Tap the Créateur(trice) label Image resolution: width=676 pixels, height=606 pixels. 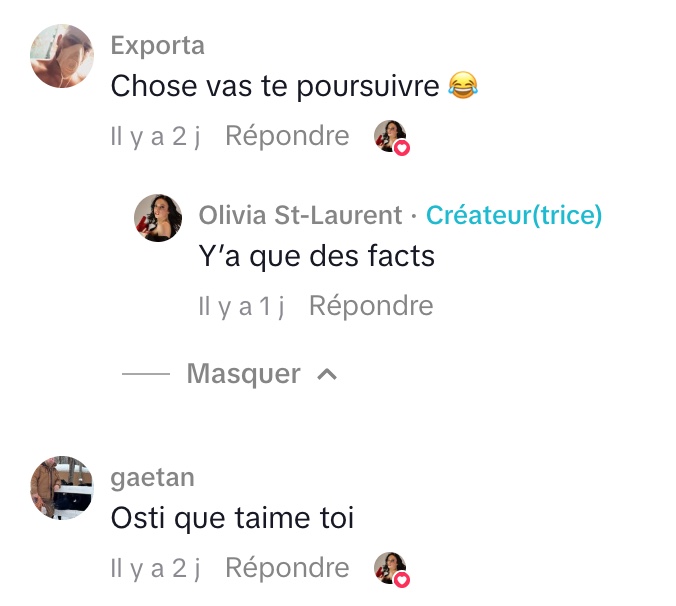514,215
